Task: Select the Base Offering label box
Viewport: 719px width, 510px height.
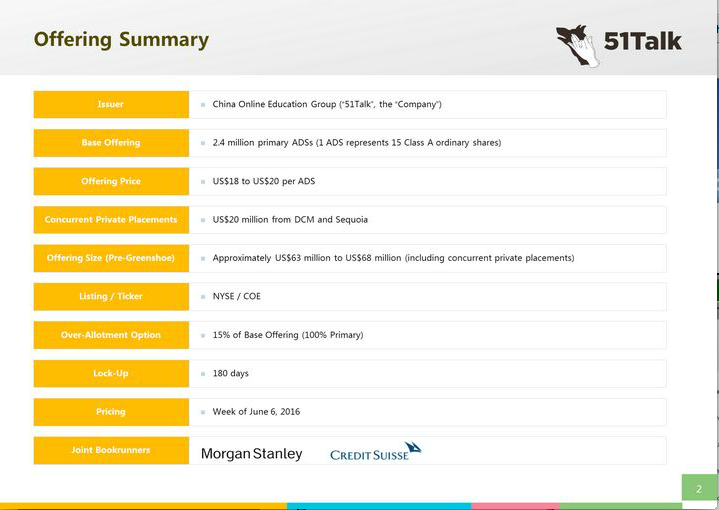Action: [111, 143]
